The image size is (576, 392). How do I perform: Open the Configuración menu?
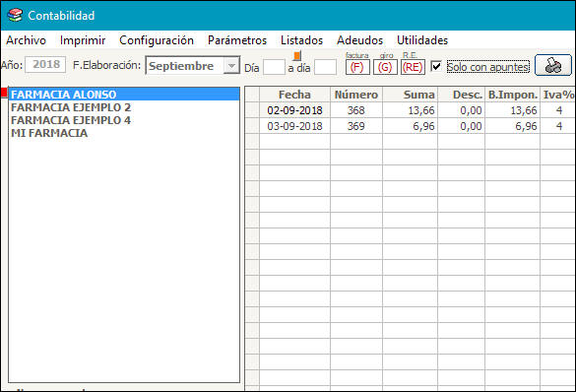pyautogui.click(x=157, y=40)
